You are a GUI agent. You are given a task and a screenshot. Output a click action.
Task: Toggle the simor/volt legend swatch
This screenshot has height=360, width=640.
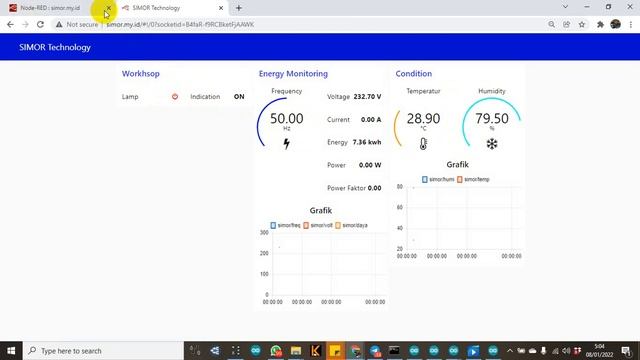point(306,225)
